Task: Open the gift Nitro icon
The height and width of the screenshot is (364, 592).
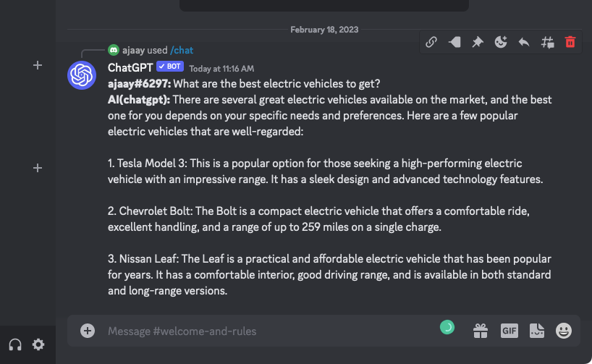Action: coord(481,331)
